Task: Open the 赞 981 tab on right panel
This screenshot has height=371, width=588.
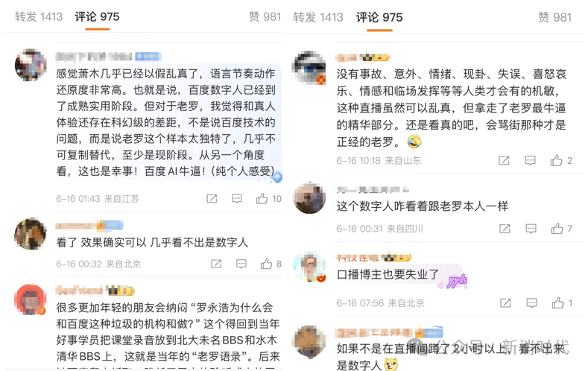Action: tap(554, 17)
